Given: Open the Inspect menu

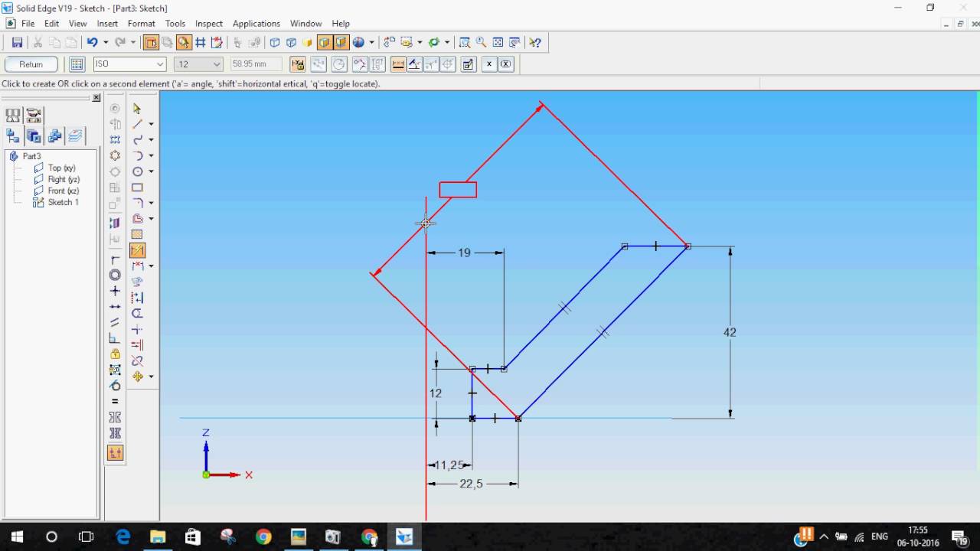Looking at the screenshot, I should 209,24.
